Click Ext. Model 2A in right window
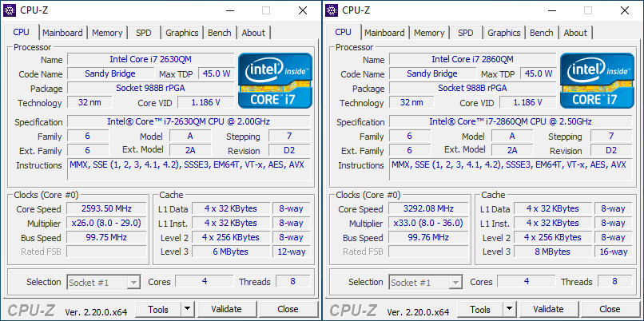 512,150
